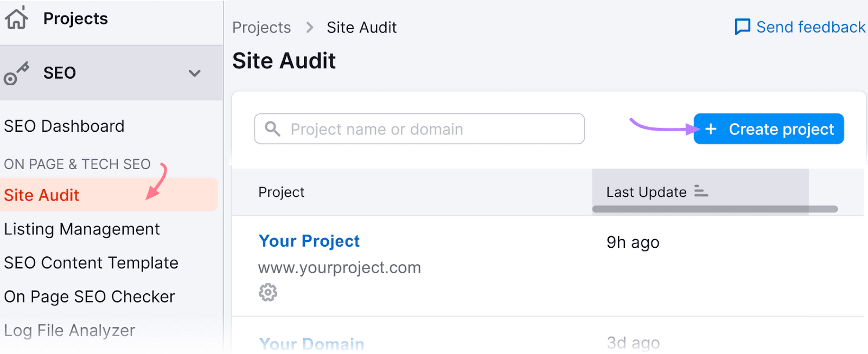868x354 pixels.
Task: Navigate to On Page SEO Checker
Action: [x=89, y=297]
